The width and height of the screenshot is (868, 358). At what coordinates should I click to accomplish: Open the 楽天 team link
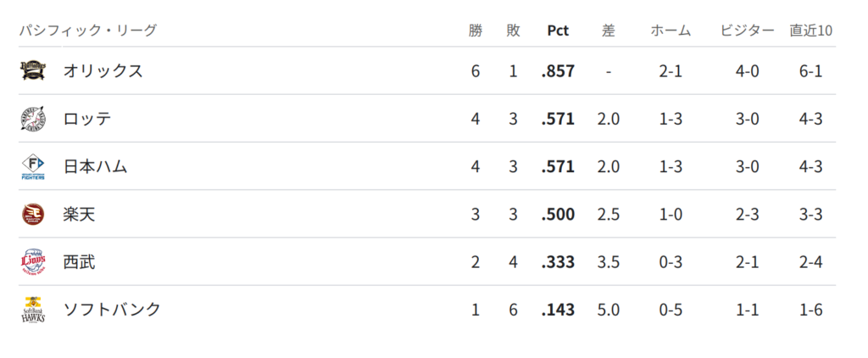tap(79, 215)
